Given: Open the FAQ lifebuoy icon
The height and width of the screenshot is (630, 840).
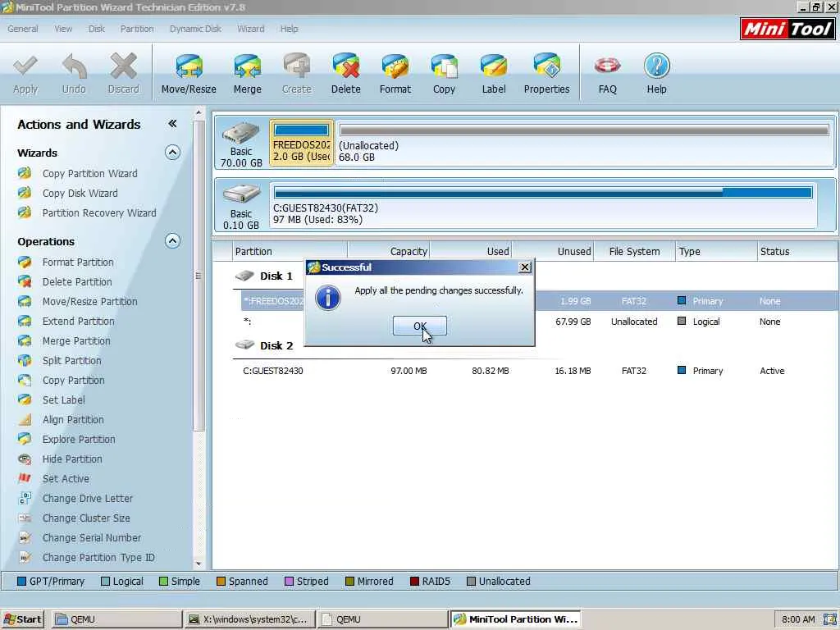Looking at the screenshot, I should pyautogui.click(x=608, y=74).
